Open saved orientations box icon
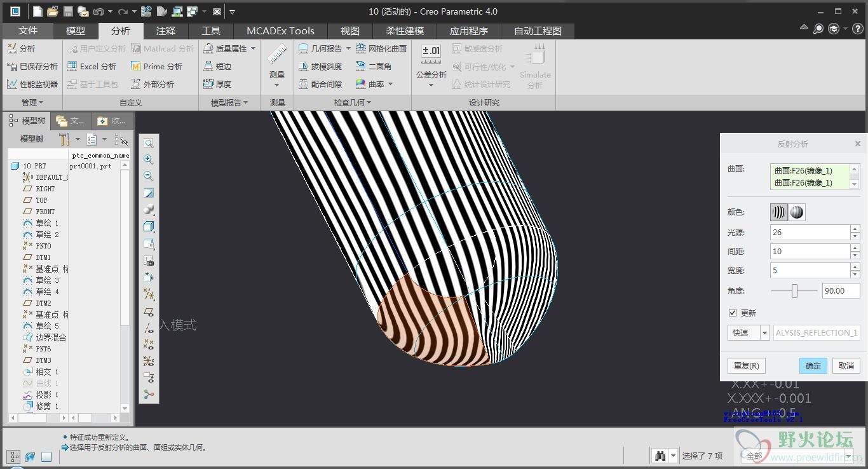Image resolution: width=868 pixels, height=469 pixels. click(149, 227)
